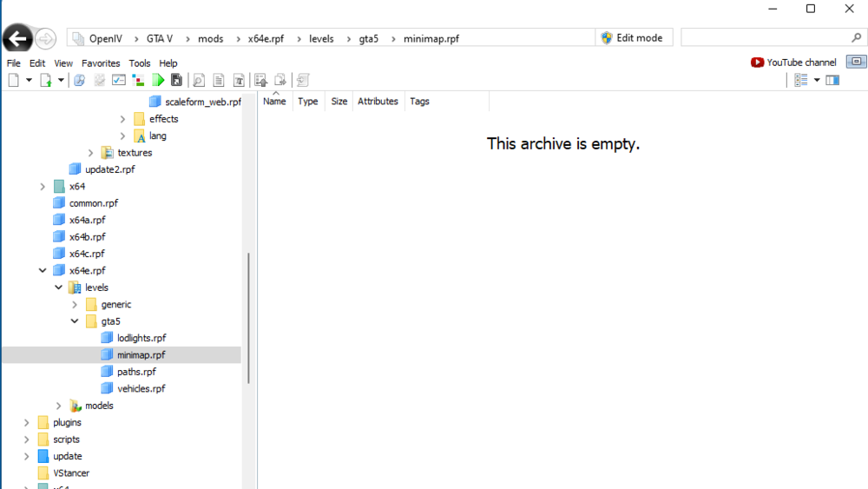The image size is (868, 489).
Task: Select lodlights.rpf in the tree
Action: point(141,339)
